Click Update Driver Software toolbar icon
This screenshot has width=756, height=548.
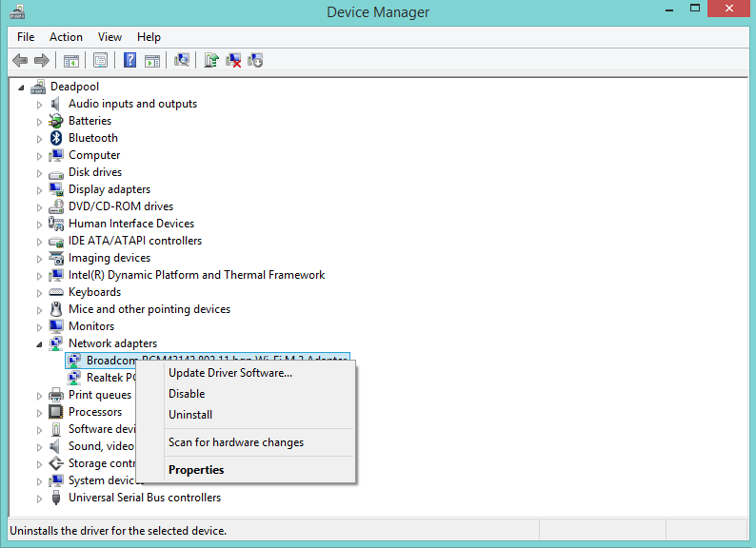click(210, 60)
